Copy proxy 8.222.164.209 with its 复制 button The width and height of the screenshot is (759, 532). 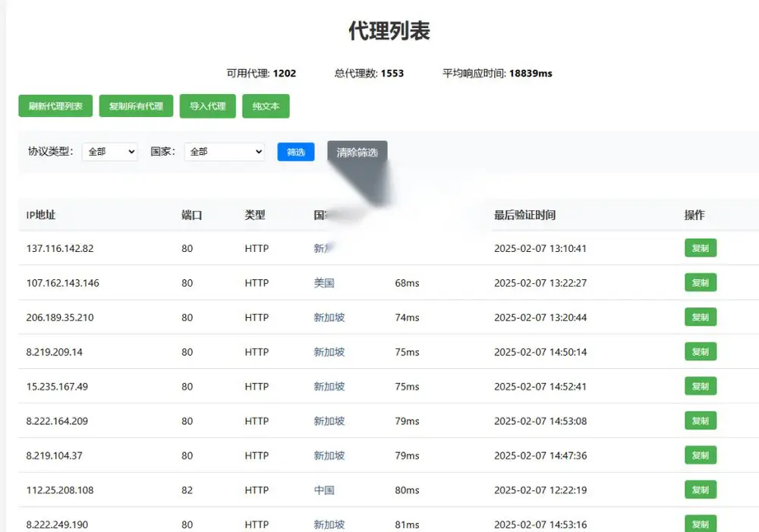point(701,420)
